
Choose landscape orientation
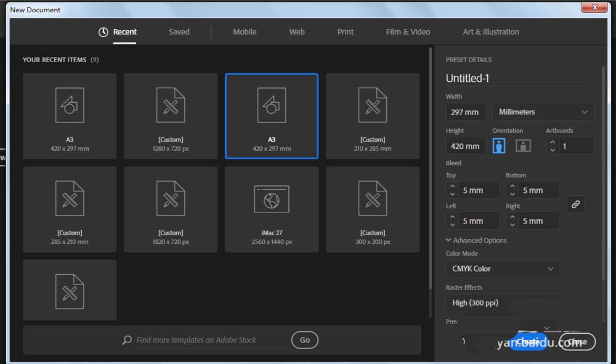(523, 146)
